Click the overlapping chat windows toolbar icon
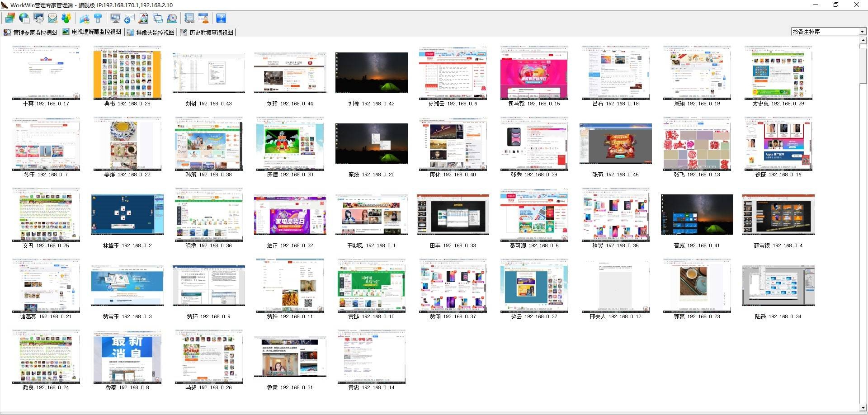Image resolution: width=868 pixels, height=415 pixels. (x=157, y=18)
